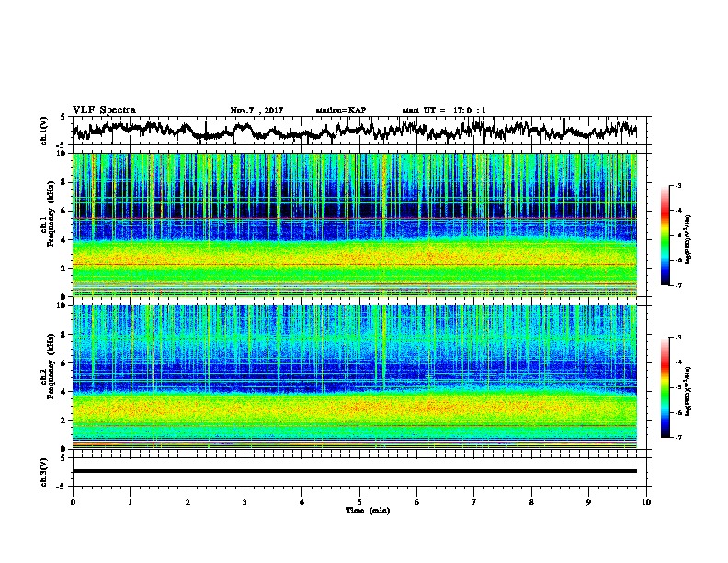This screenshot has width=728, height=563.
Task: Click the ch.1 Frequency (kHz) axis label
Action: 48,213
